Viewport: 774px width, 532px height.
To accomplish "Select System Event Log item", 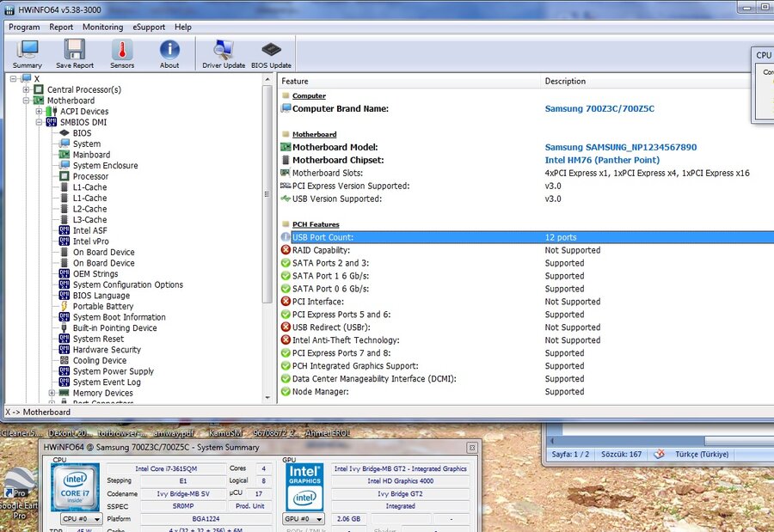I will click(107, 383).
